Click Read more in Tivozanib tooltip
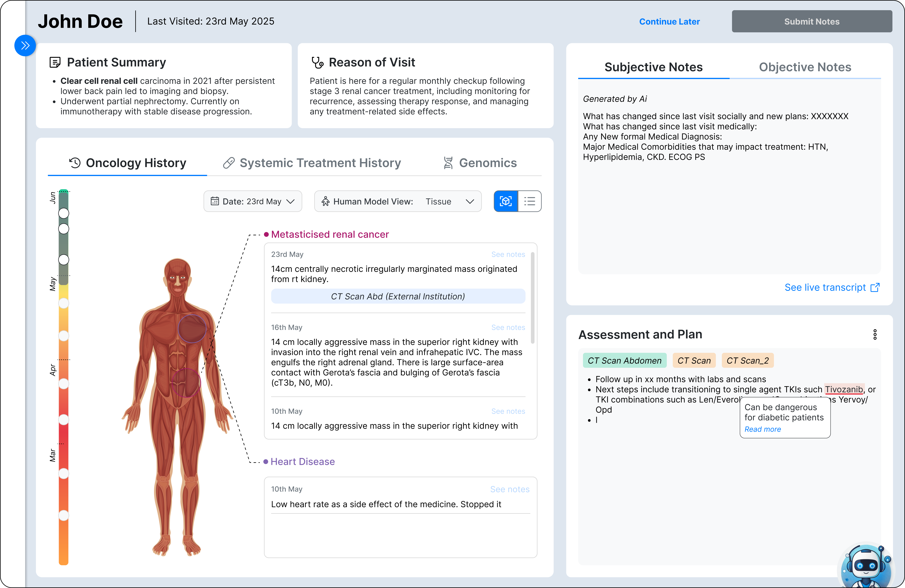 tap(762, 429)
